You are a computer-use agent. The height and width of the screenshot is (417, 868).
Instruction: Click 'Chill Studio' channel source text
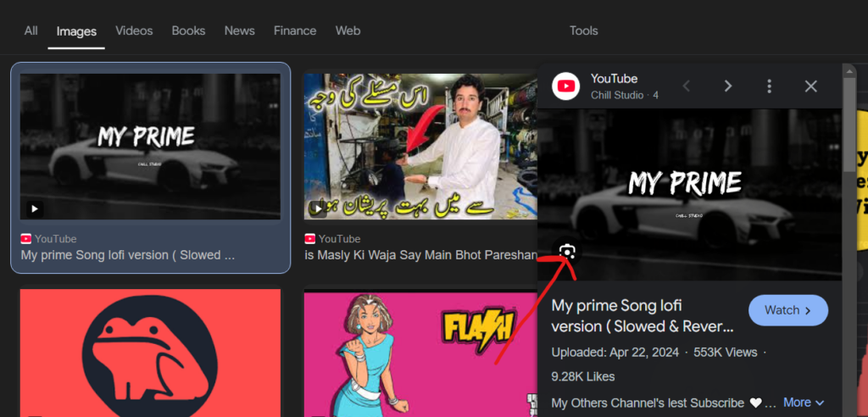(617, 95)
